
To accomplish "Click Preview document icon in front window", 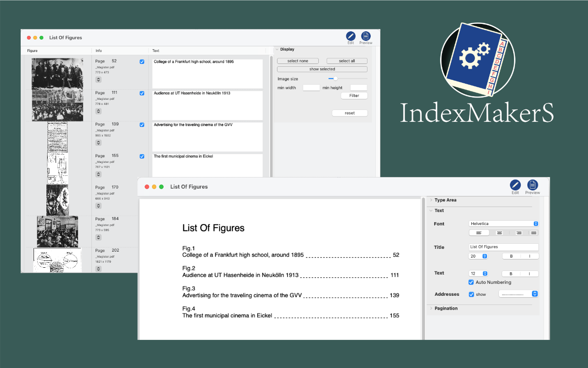I will (532, 185).
